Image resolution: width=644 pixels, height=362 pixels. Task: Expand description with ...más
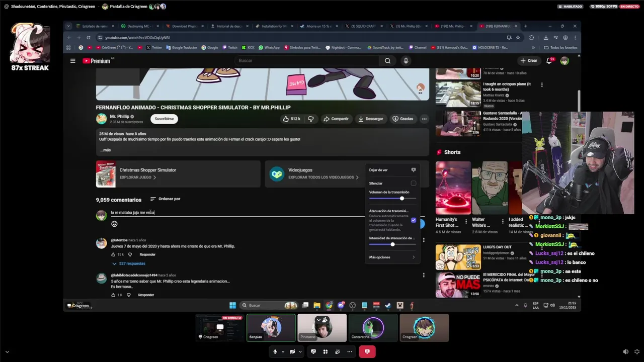tap(105, 150)
